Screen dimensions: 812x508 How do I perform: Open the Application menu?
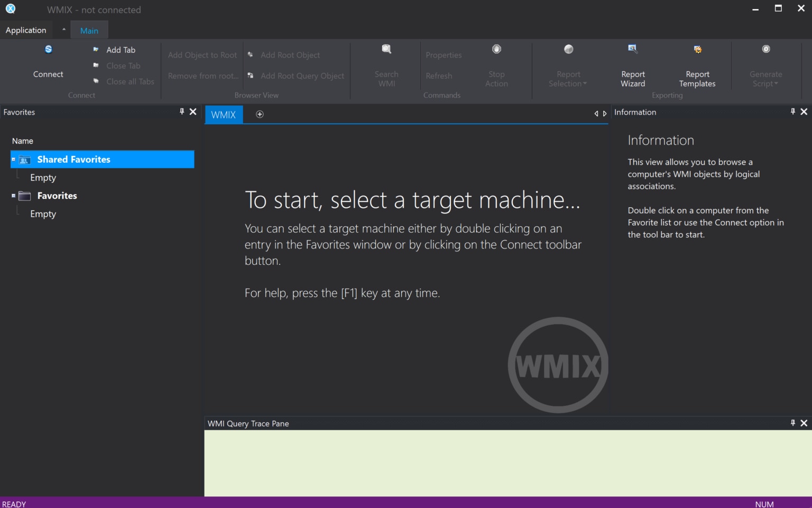pos(26,30)
